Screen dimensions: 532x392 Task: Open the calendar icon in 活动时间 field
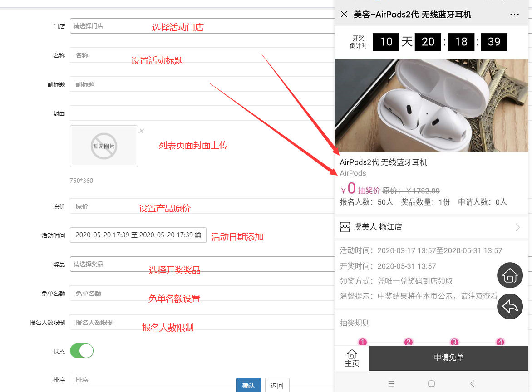point(198,235)
